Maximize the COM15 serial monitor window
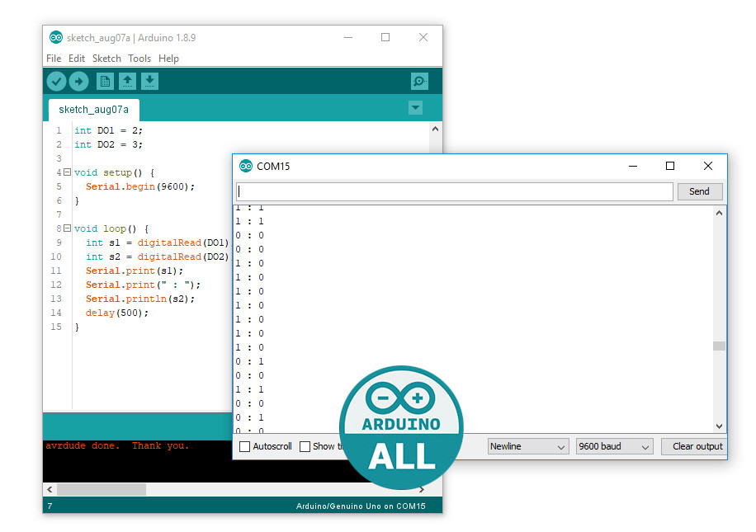Viewport: 756px width, 532px height. [670, 167]
